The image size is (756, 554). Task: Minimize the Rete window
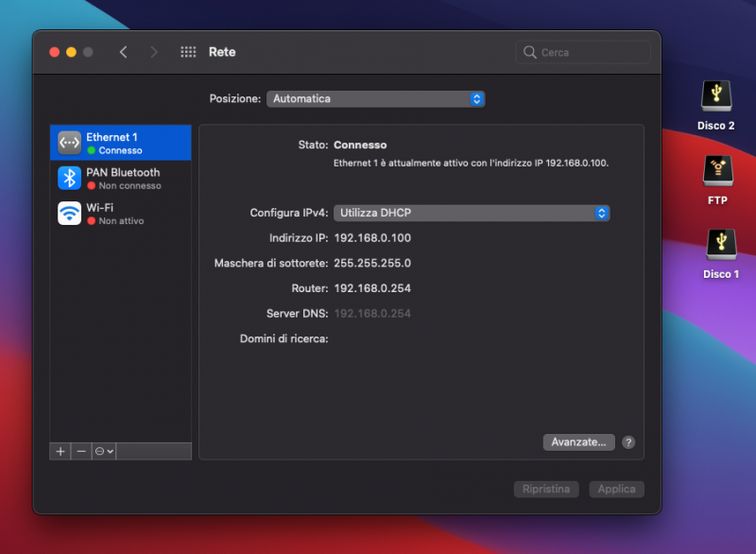tap(72, 52)
